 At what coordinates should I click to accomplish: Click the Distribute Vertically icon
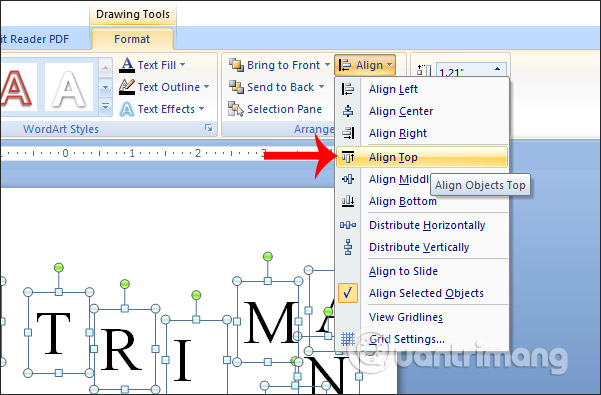348,247
